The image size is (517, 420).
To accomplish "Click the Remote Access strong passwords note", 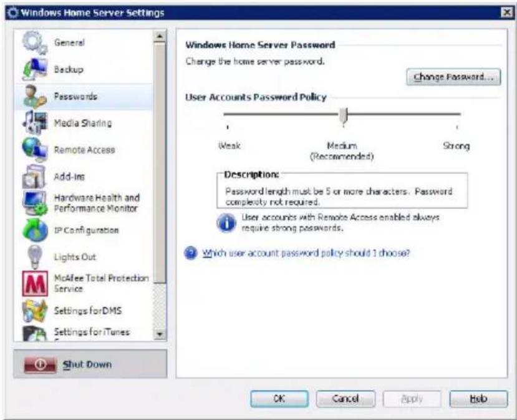I will point(341,223).
